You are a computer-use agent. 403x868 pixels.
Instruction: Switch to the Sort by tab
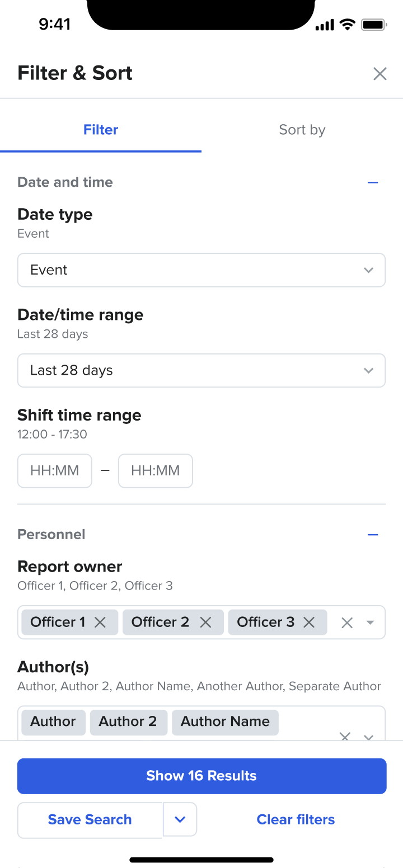click(302, 130)
